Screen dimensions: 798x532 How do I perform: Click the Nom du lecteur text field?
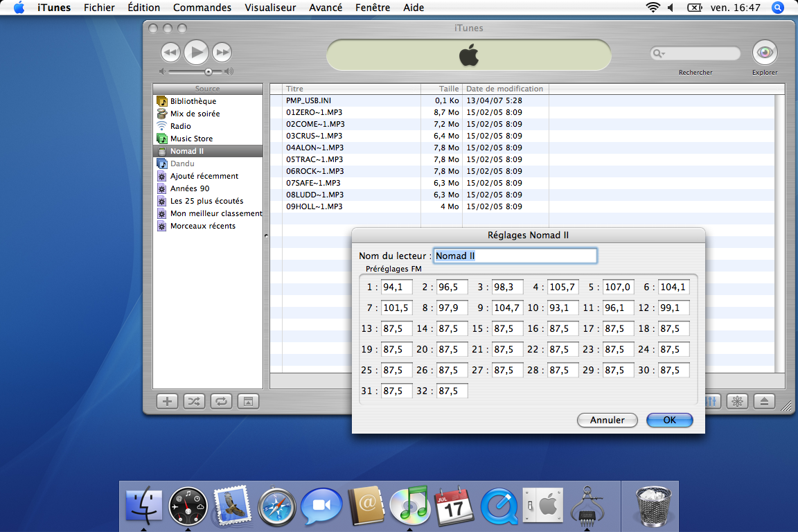point(515,256)
